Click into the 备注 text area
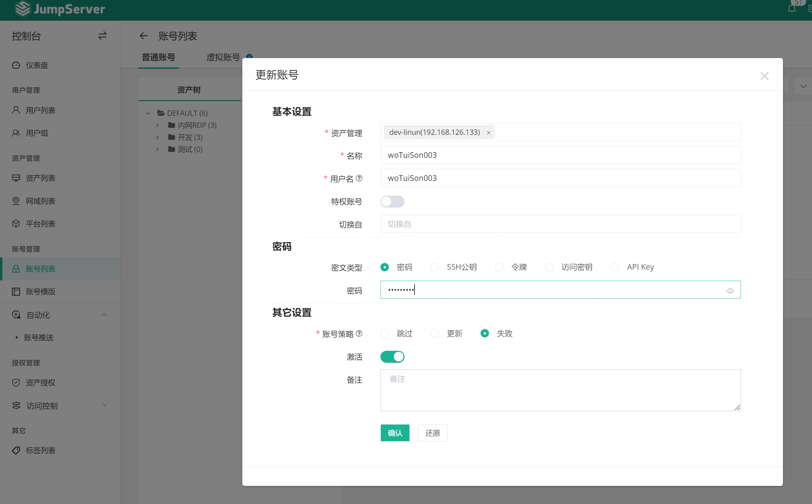 pos(560,390)
